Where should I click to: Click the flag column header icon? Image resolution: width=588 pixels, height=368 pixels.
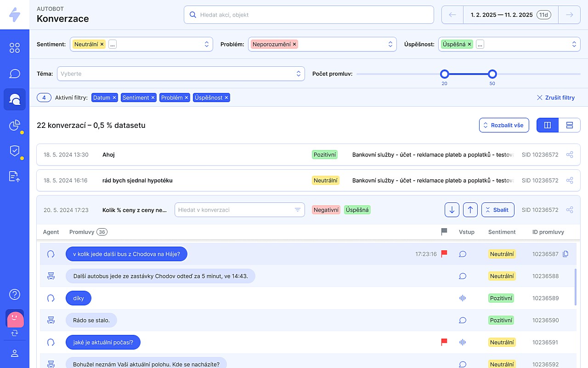(x=444, y=232)
